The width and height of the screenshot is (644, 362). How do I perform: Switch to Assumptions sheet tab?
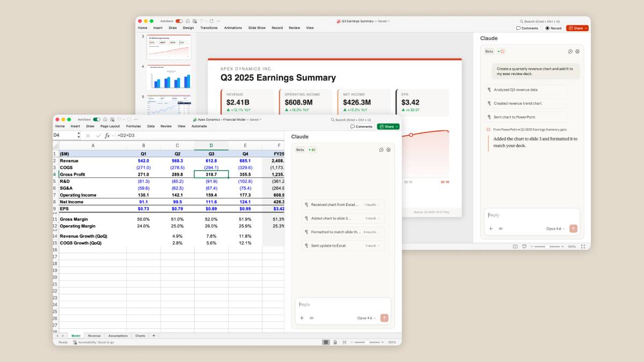click(x=118, y=336)
